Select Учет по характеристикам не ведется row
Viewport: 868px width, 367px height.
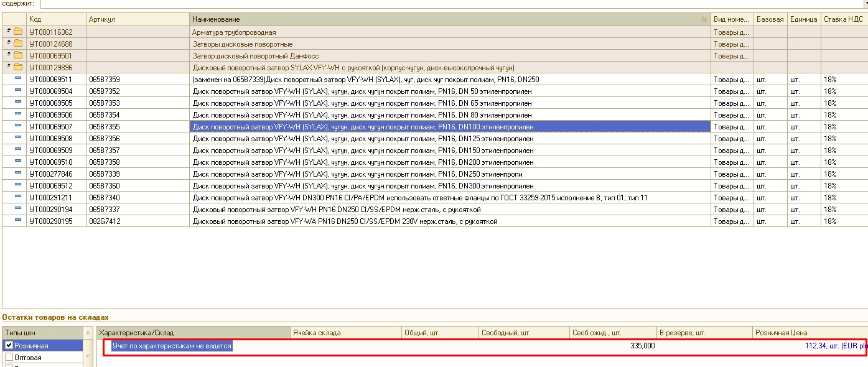[x=172, y=346]
